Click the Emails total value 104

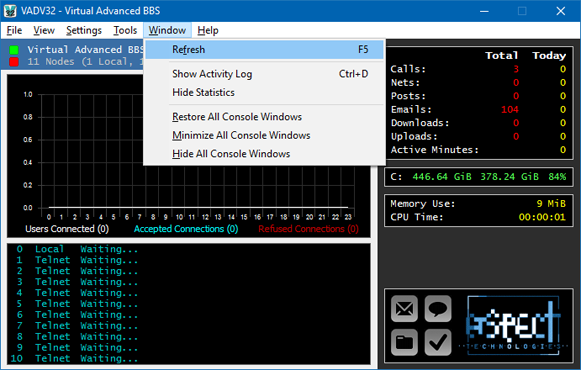(x=510, y=110)
